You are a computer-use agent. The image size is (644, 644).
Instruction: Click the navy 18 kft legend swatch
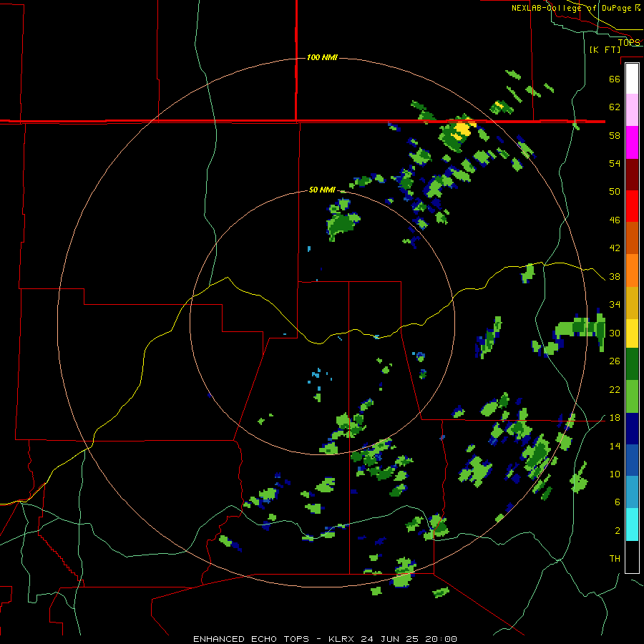point(632,429)
